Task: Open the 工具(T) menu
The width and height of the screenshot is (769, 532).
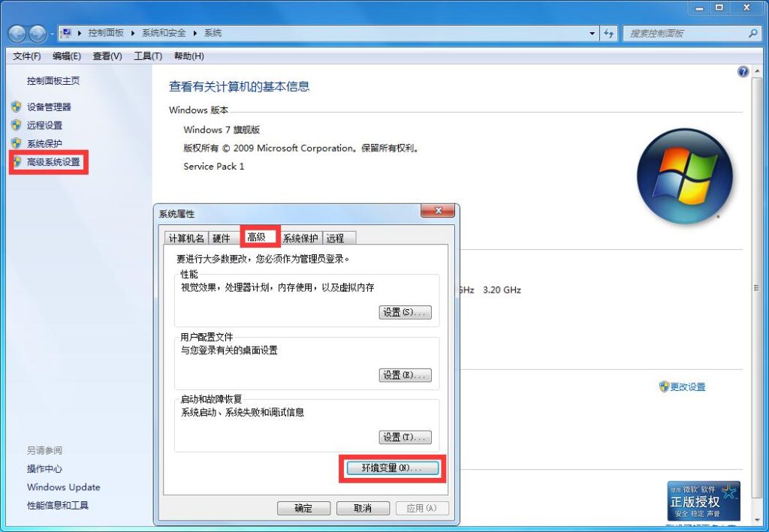Action: 148,56
